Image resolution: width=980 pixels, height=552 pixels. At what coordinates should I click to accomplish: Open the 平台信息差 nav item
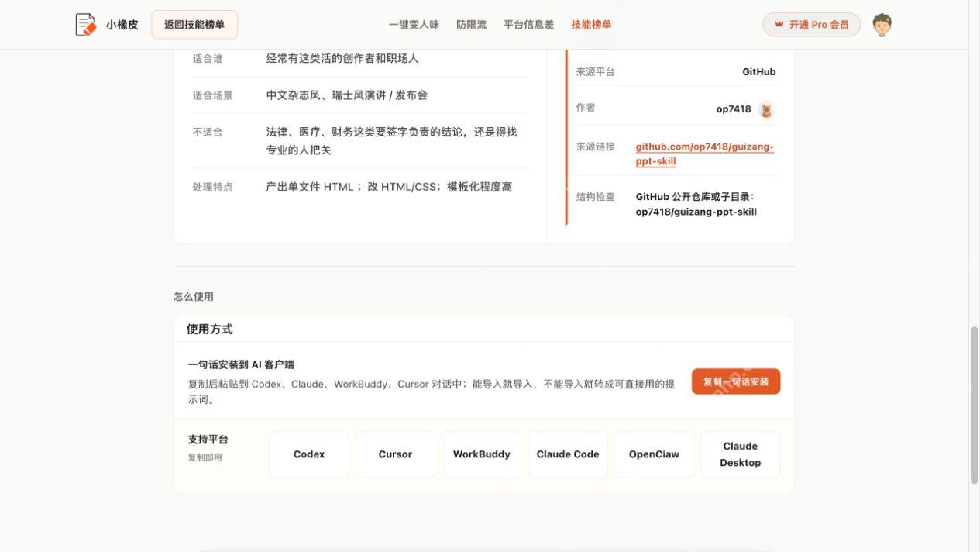pyautogui.click(x=529, y=25)
